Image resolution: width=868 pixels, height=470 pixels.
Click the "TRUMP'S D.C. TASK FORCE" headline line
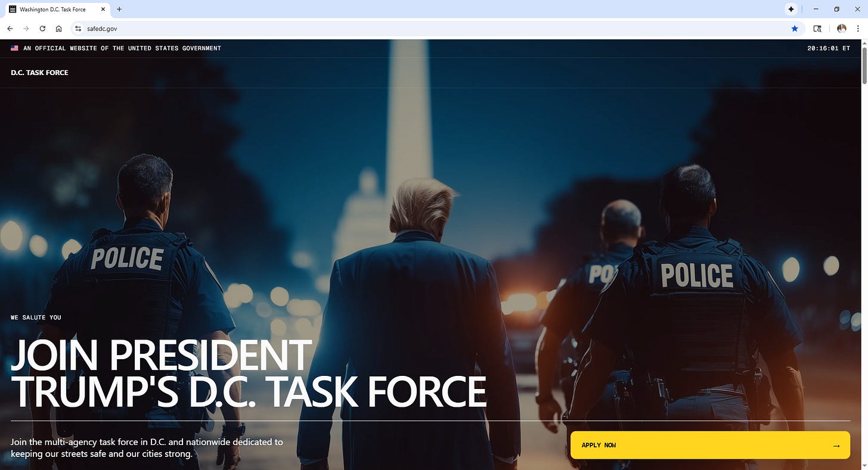point(249,391)
